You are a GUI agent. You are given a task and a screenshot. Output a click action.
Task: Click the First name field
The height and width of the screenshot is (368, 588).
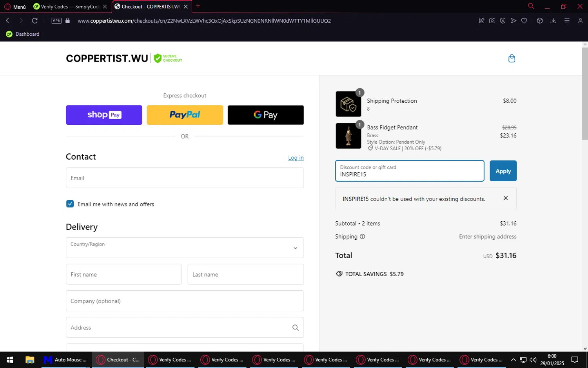(x=124, y=274)
